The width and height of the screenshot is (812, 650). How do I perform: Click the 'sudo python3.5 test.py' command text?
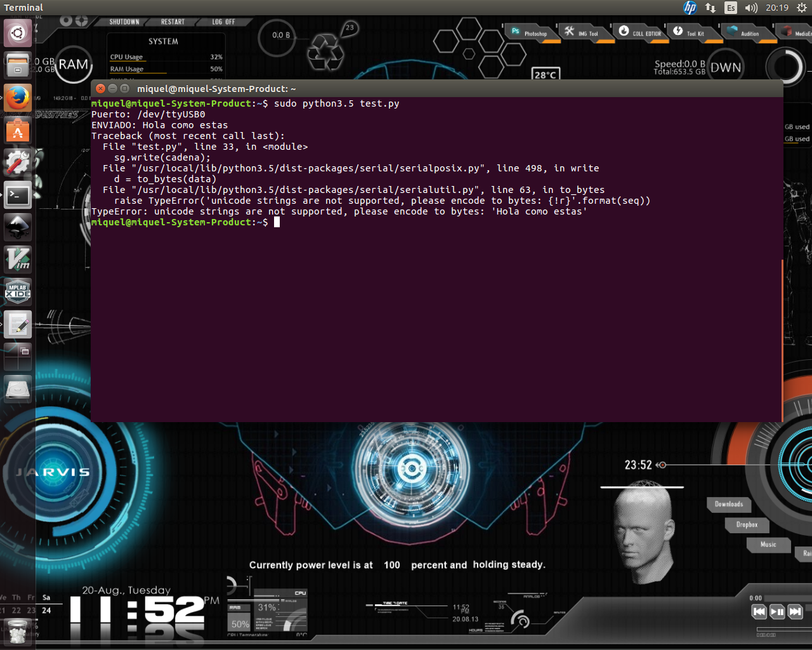point(337,103)
